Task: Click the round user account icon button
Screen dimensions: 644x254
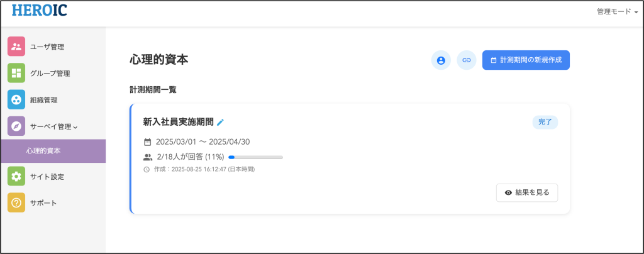Action: point(441,60)
